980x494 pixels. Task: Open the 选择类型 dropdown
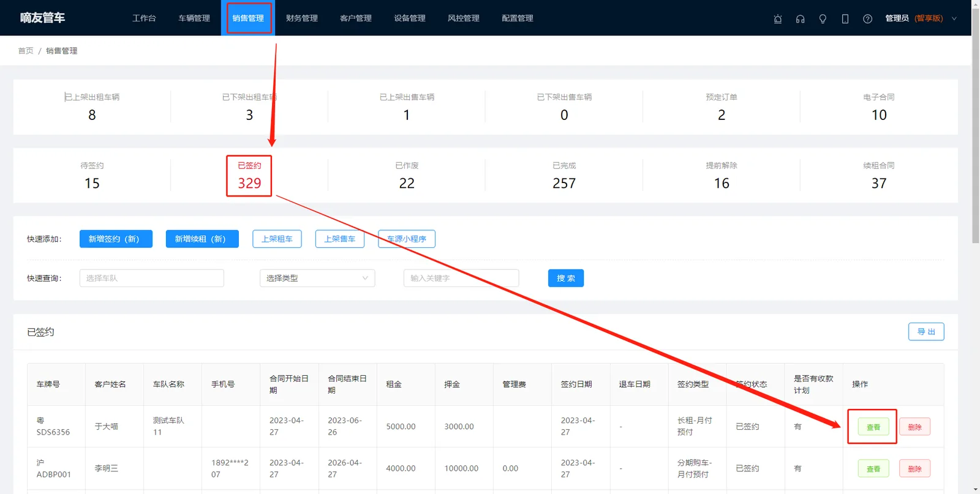[317, 278]
